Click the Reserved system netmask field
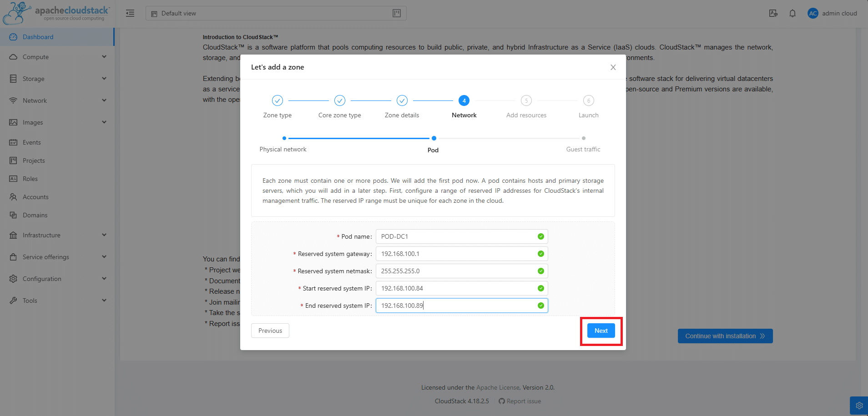 (462, 271)
